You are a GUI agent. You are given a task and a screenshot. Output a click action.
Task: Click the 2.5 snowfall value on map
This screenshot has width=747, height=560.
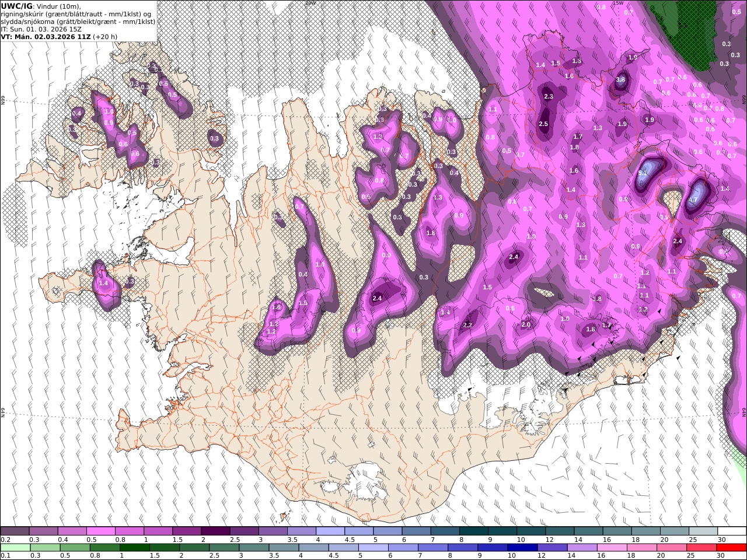tap(543, 124)
